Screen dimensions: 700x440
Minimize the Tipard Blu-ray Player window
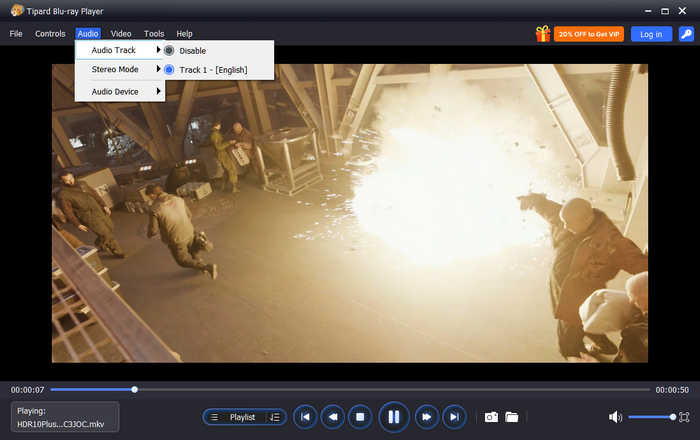pos(648,11)
